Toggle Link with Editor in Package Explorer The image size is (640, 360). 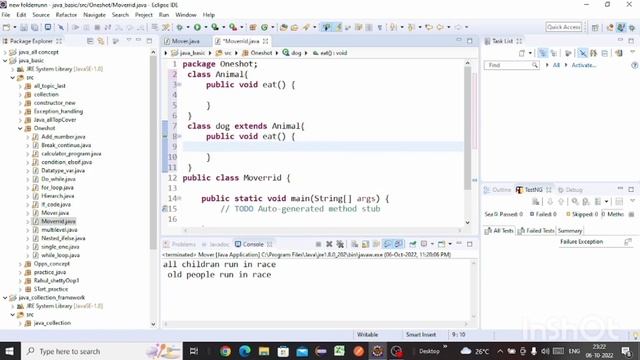pyautogui.click(x=101, y=41)
